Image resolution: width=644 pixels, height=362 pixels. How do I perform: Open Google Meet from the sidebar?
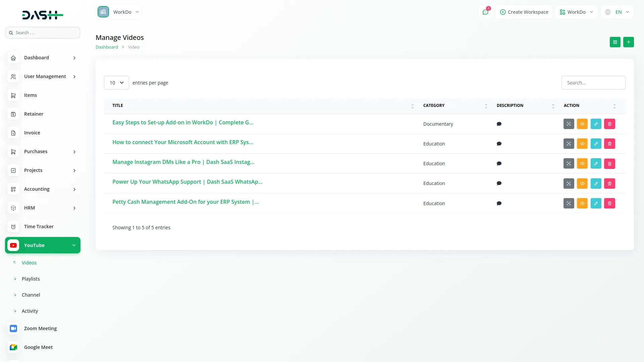38,347
